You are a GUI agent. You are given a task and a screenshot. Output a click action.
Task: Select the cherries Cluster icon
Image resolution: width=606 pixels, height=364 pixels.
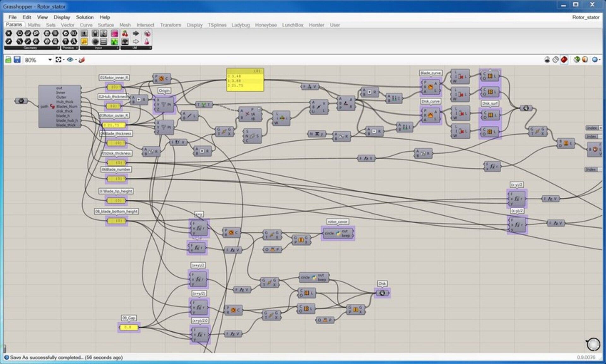pyautogui.click(x=125, y=33)
